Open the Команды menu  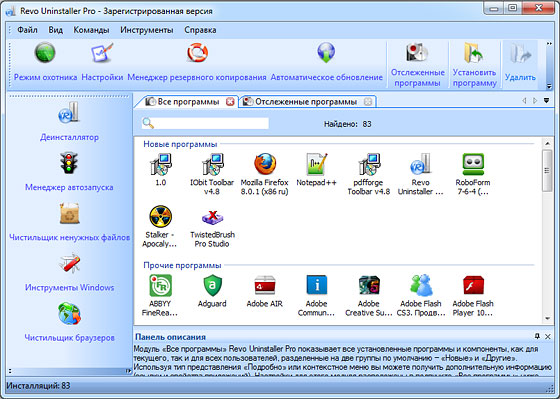[x=91, y=30]
